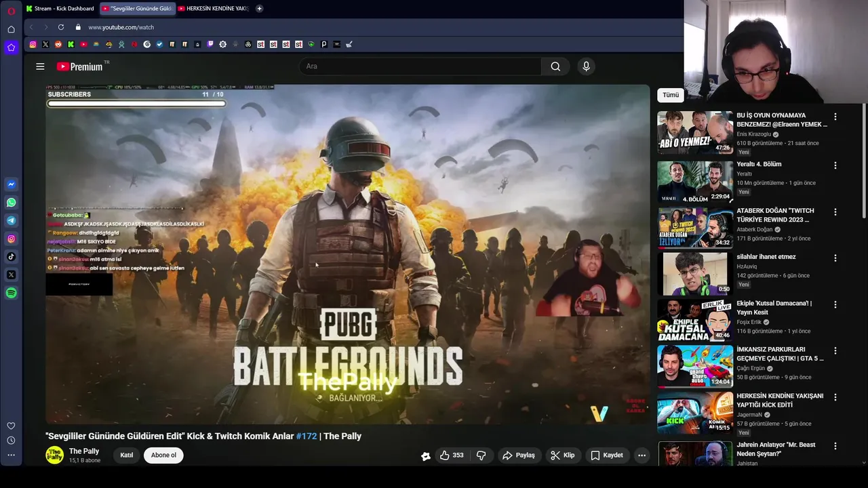Screen dimensions: 868x488
Task: Open X bookmark in bookmarks bar
Action: coord(45,44)
